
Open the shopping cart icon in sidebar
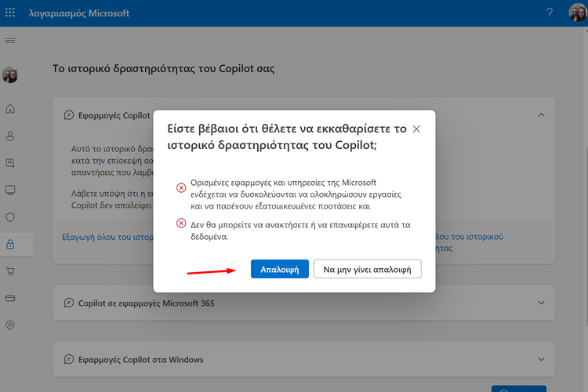point(10,271)
